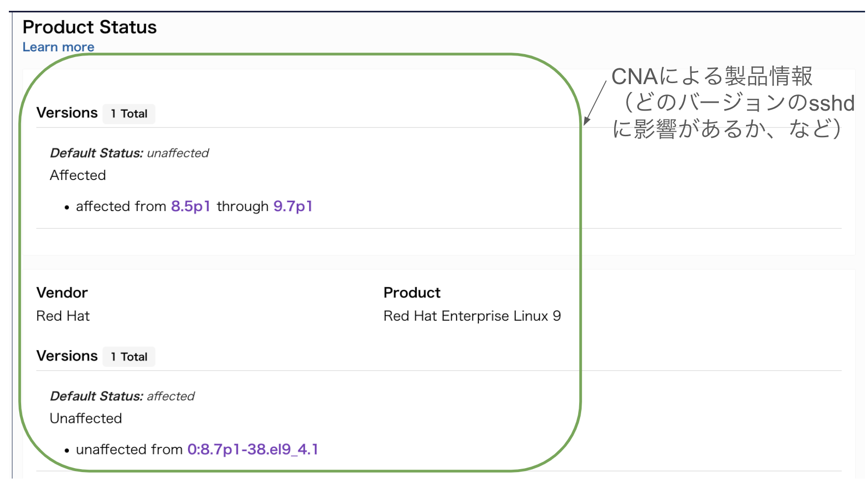Click the first Versions heading
The height and width of the screenshot is (479, 868).
point(67,113)
